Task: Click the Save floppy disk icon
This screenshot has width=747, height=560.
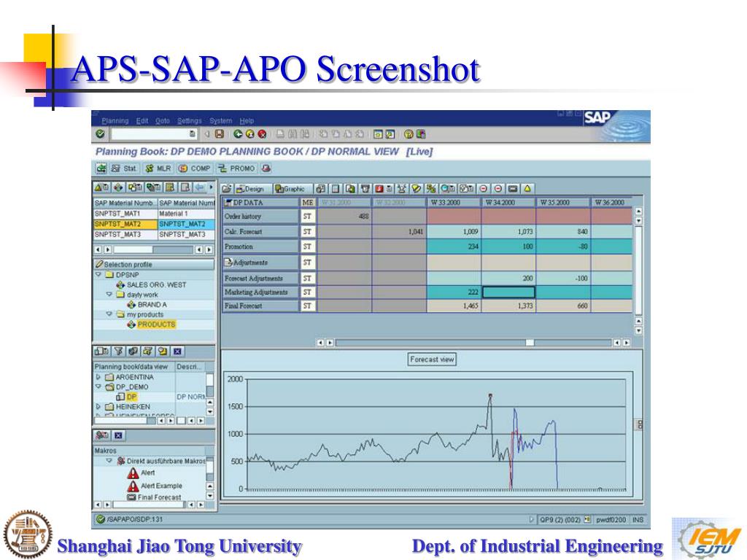Action: click(220, 134)
